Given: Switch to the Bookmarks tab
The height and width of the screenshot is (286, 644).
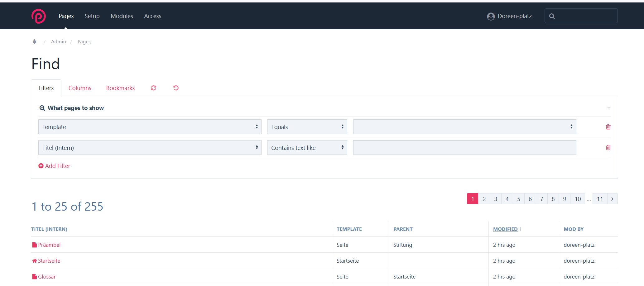Looking at the screenshot, I should (120, 88).
